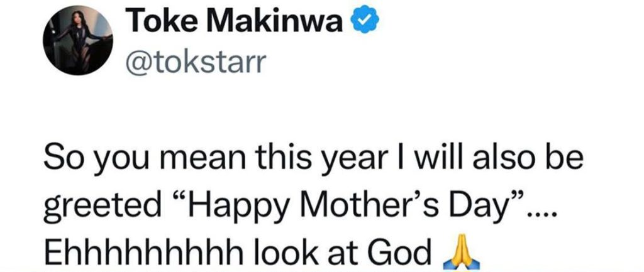Open Toke Makinwa's profile picture

(77, 41)
